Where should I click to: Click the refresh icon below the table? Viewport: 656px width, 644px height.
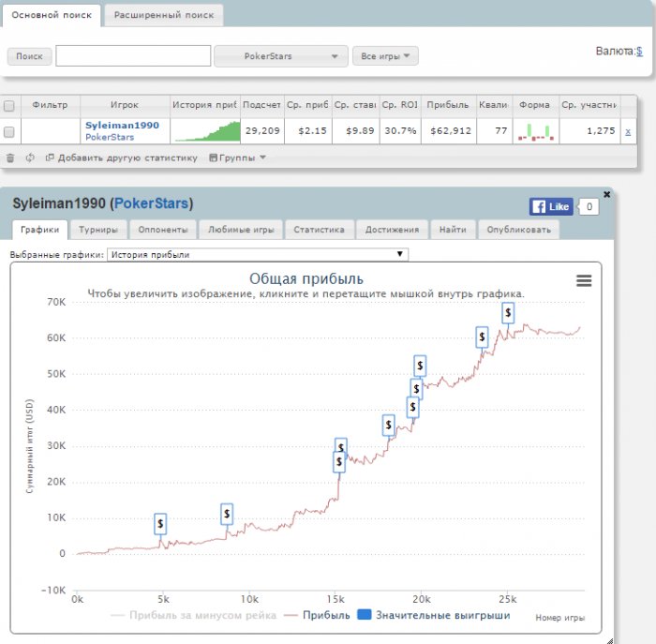pyautogui.click(x=30, y=157)
